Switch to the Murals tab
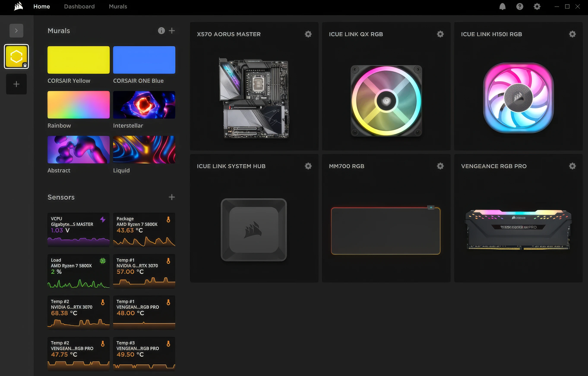 (x=118, y=7)
